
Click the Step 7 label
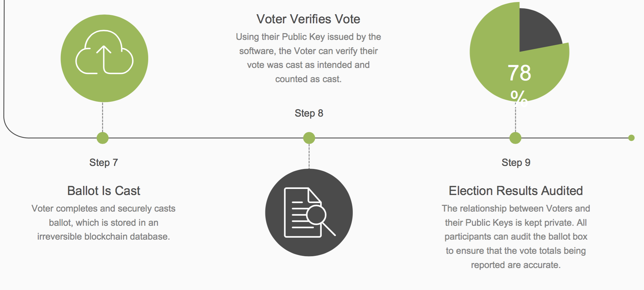[x=104, y=163]
